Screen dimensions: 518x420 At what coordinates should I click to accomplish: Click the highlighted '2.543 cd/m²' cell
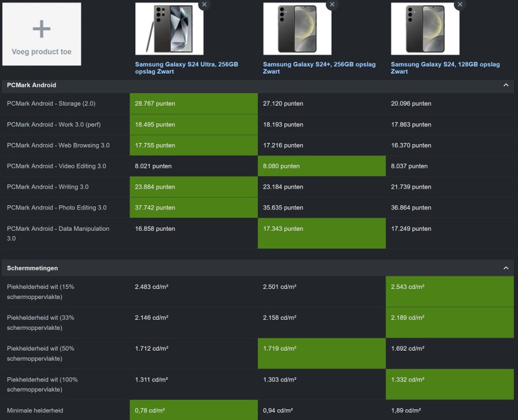449,292
